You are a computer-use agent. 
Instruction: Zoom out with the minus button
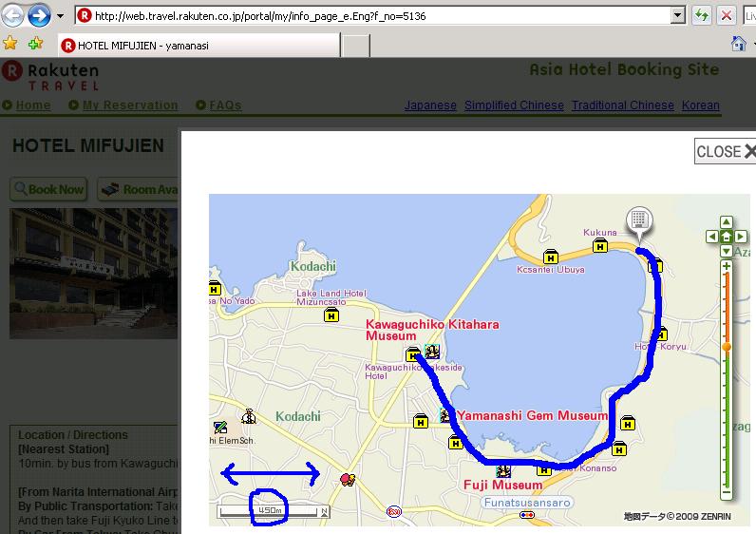(x=727, y=493)
